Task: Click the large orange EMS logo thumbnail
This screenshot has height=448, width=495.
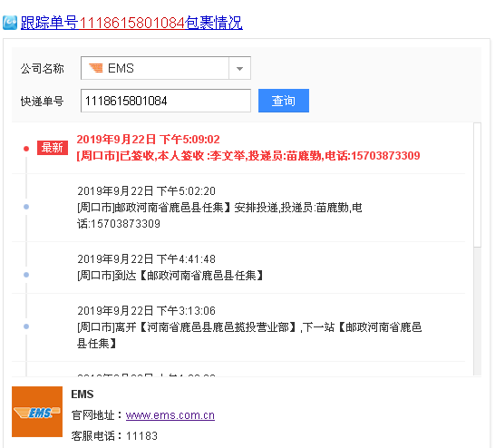Action: (x=37, y=412)
